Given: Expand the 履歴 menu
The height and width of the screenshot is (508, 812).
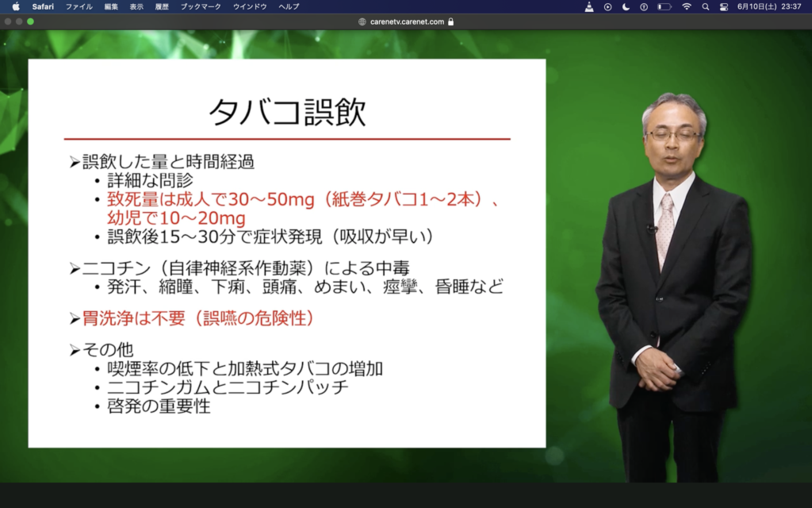Looking at the screenshot, I should coord(162,6).
